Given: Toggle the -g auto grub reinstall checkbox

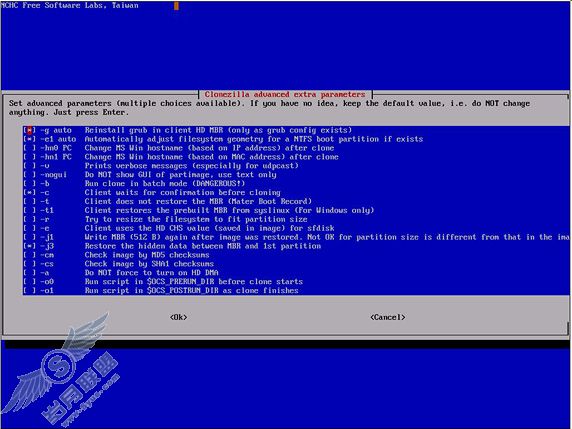Looking at the screenshot, I should [30, 130].
